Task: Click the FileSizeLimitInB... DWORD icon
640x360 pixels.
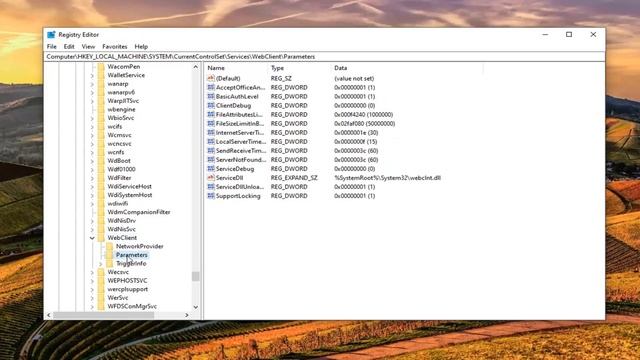Action: click(x=211, y=123)
